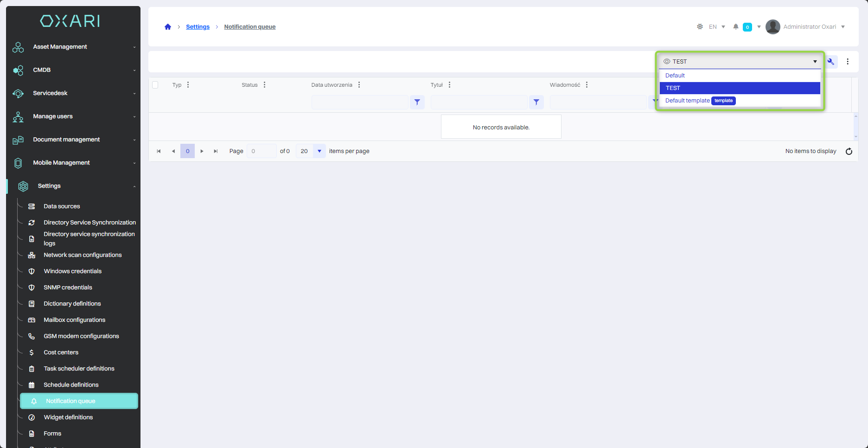Click the Settings breadcrumb link
The width and height of the screenshot is (868, 448).
coord(198,27)
